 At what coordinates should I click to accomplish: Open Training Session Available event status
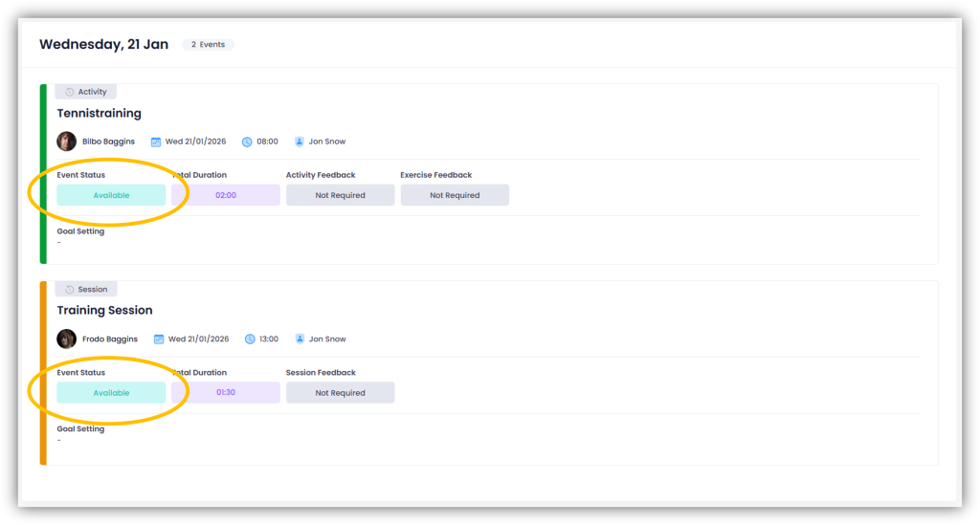click(x=111, y=393)
